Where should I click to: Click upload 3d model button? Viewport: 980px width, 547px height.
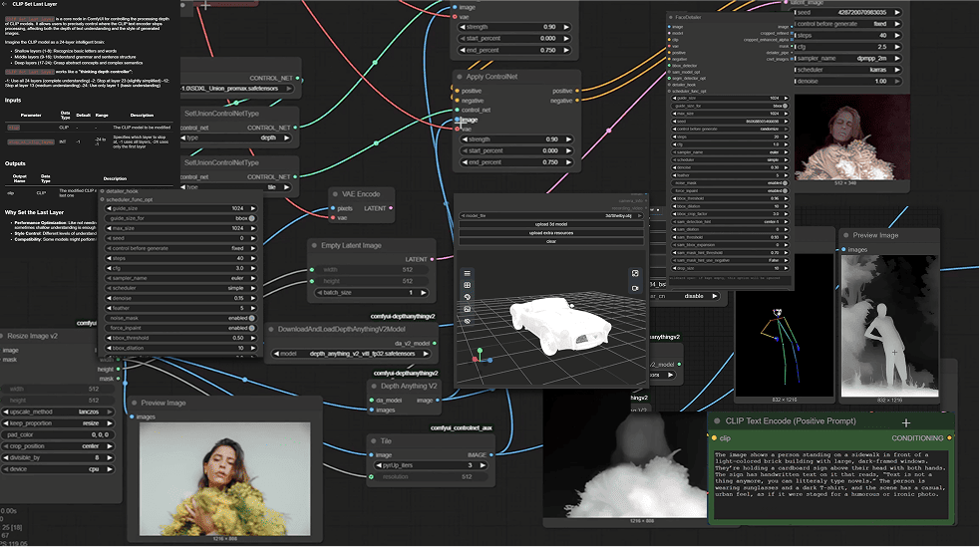[550, 224]
